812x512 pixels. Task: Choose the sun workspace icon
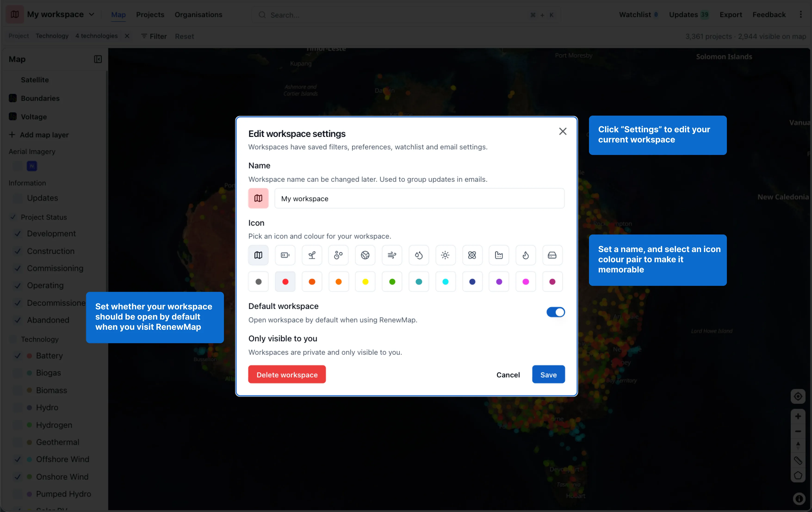[446, 255]
